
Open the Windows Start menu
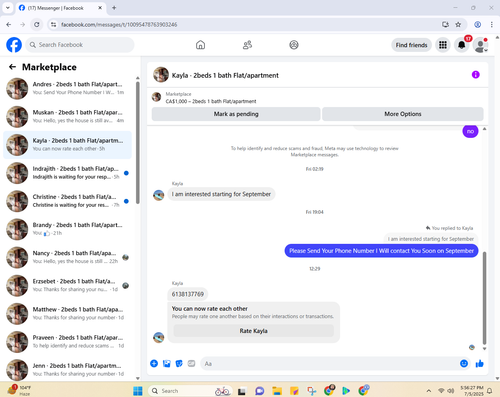coord(138,391)
